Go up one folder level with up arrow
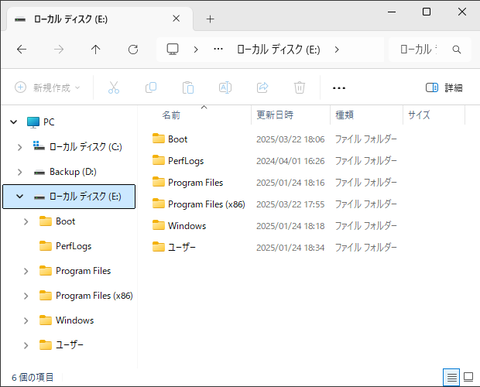This screenshot has height=387, width=480. (96, 50)
